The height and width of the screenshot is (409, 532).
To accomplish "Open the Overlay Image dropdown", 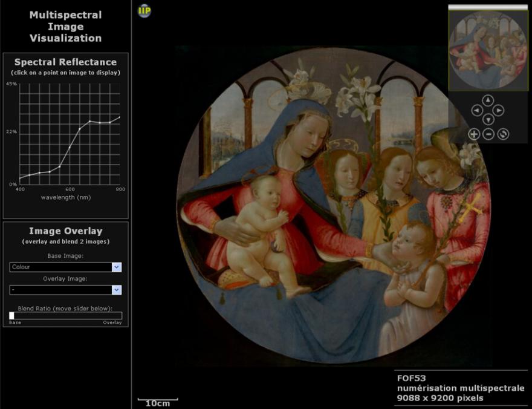I will point(117,290).
